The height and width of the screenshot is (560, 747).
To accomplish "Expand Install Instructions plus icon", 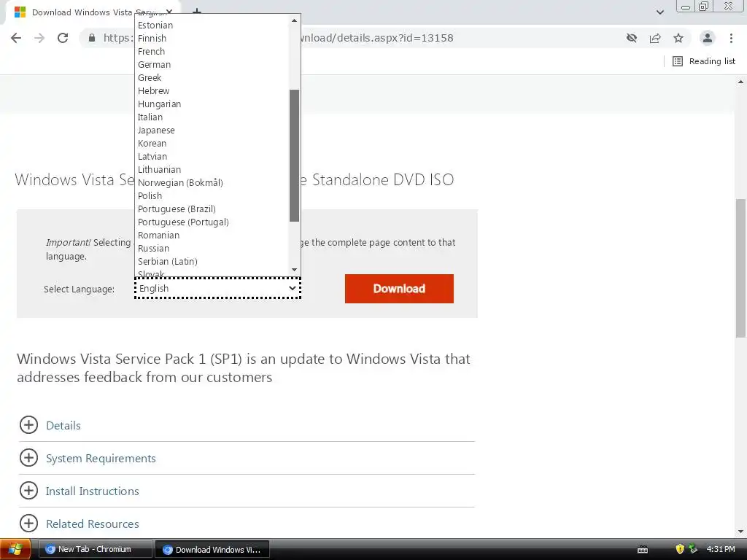I will point(28,491).
